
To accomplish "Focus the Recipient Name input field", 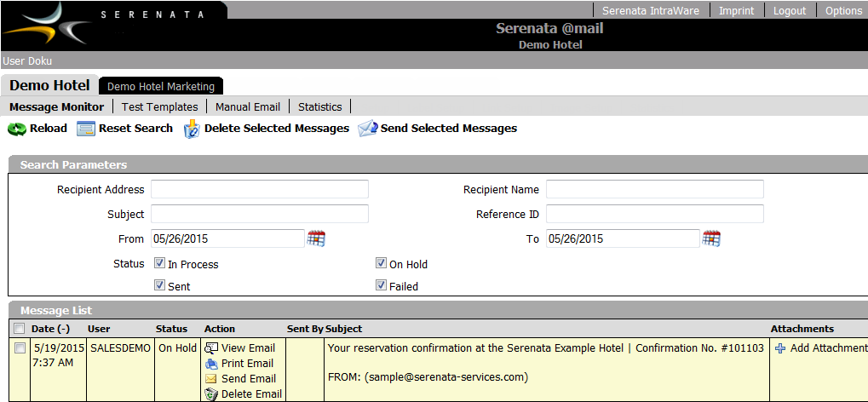I will click(655, 189).
